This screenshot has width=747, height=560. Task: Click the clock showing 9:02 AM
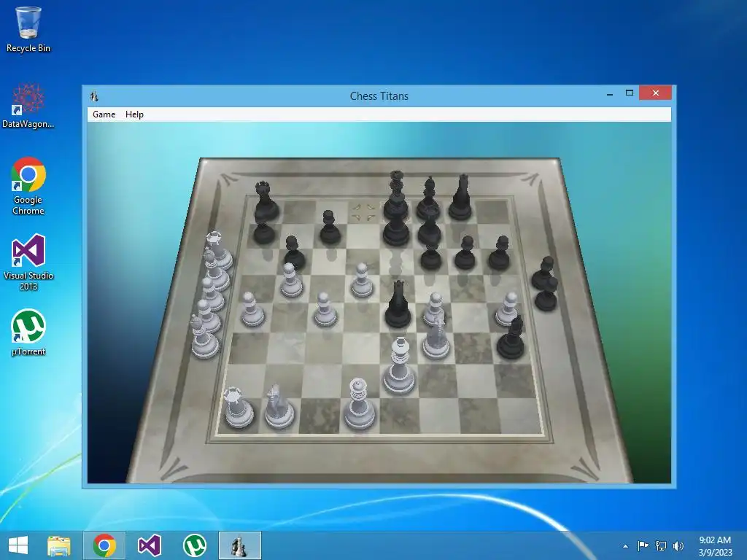715,545
